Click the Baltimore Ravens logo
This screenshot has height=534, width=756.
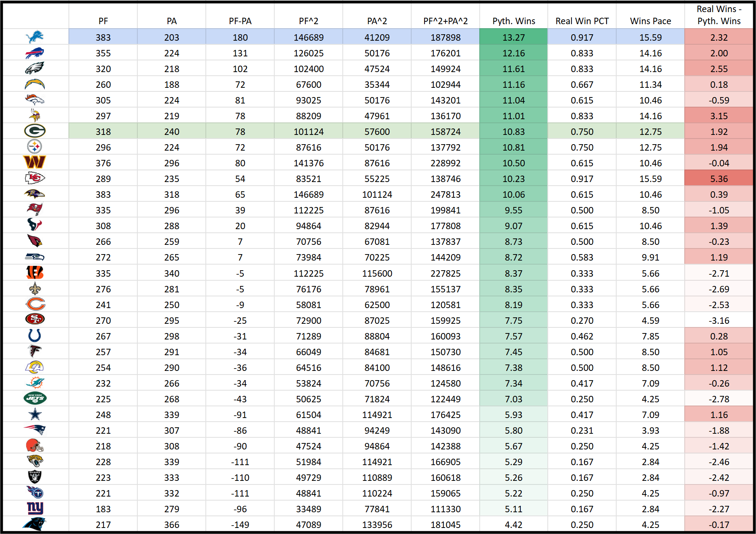tap(35, 194)
